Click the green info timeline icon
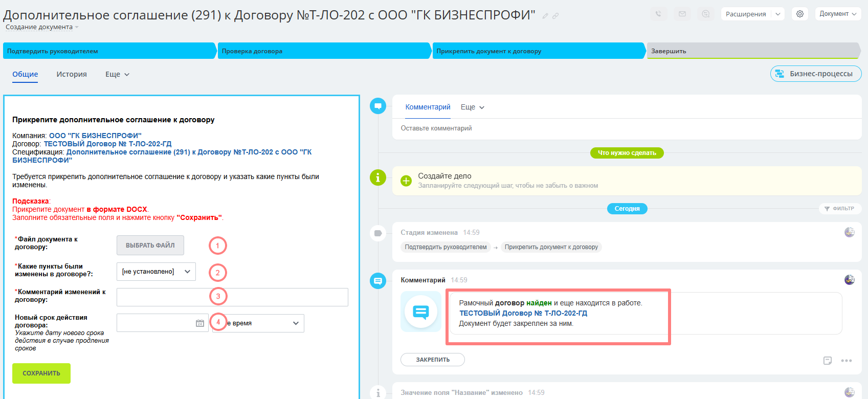 click(378, 178)
